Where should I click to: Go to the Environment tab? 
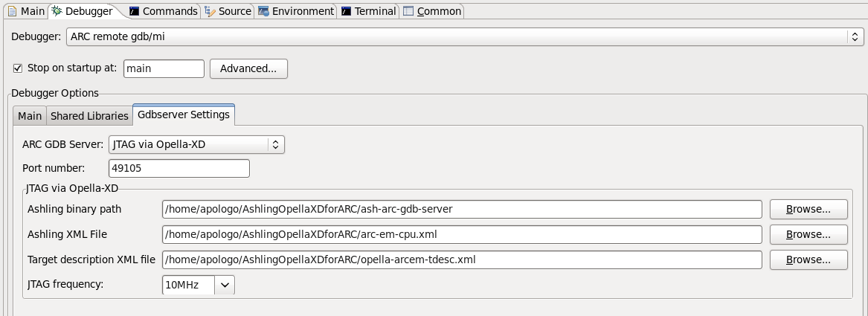296,11
